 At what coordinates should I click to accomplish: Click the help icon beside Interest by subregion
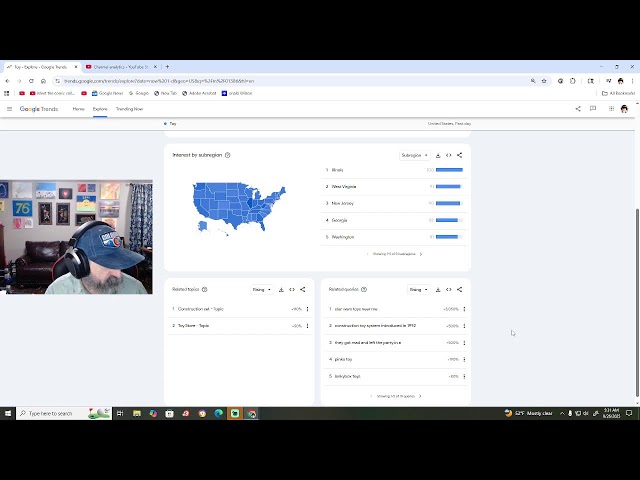coord(228,155)
